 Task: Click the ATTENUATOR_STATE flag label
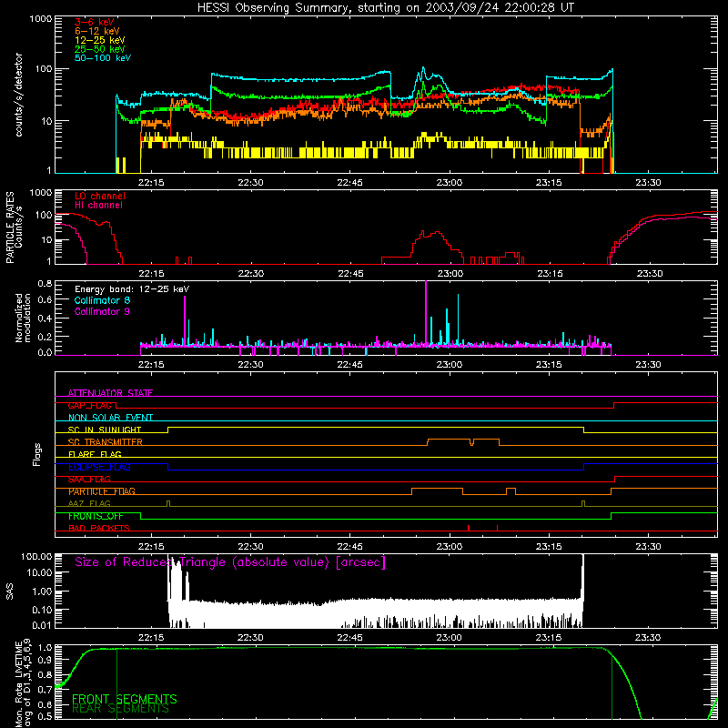tap(110, 393)
